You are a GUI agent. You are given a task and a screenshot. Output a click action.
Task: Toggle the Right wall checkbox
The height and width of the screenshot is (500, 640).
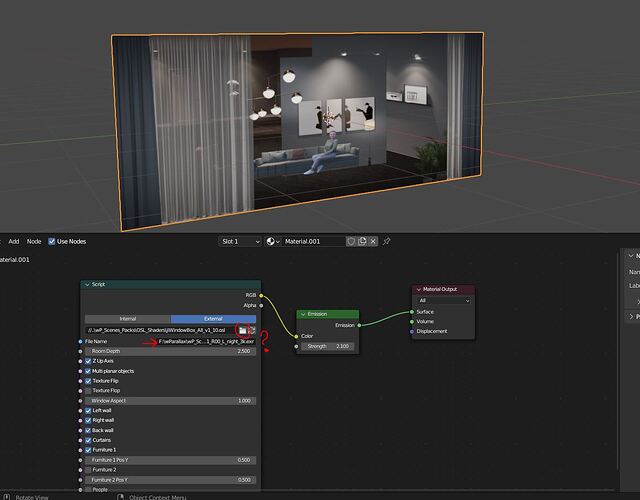88,420
